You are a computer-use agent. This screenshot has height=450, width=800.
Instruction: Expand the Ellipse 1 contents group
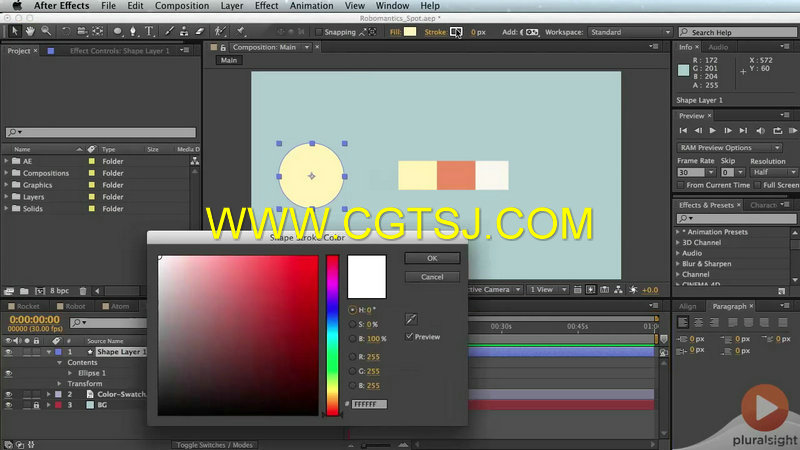coord(70,373)
